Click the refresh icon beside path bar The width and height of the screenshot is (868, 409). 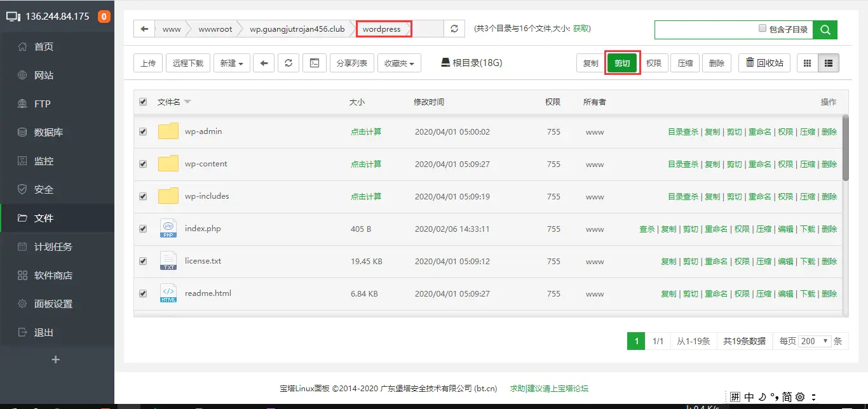pos(454,29)
